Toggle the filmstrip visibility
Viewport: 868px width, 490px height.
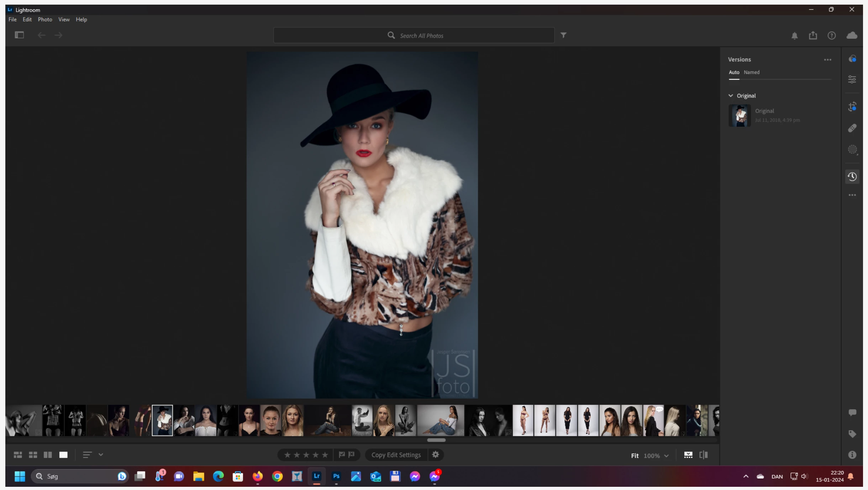point(688,455)
